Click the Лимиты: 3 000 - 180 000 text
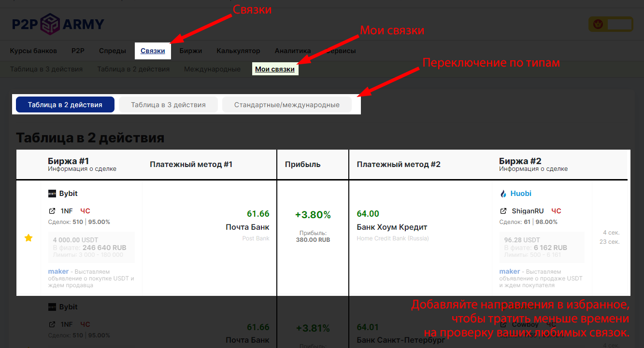This screenshot has width=644, height=348. 88,255
